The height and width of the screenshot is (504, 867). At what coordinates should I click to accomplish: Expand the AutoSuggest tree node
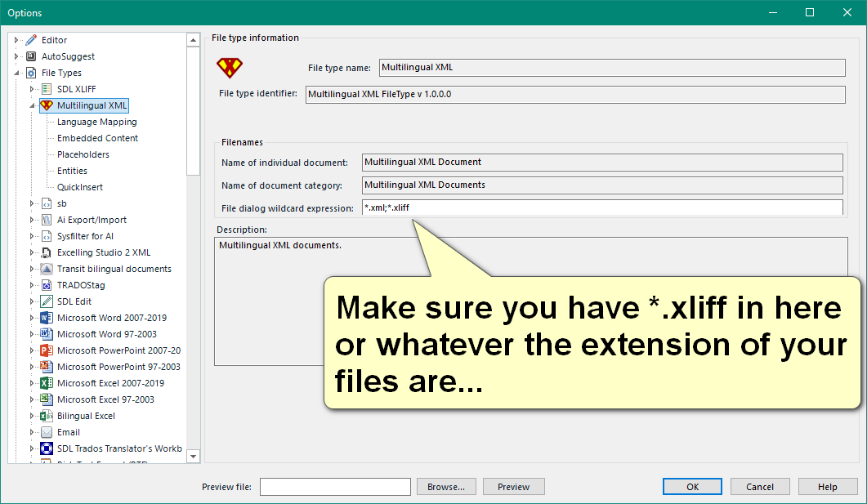coord(16,56)
